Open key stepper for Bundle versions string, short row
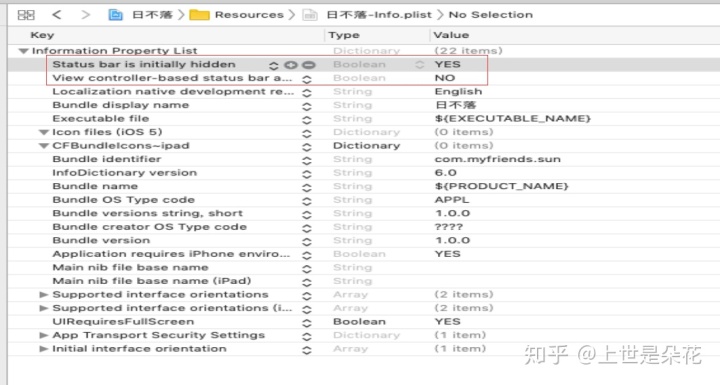 coord(307,215)
